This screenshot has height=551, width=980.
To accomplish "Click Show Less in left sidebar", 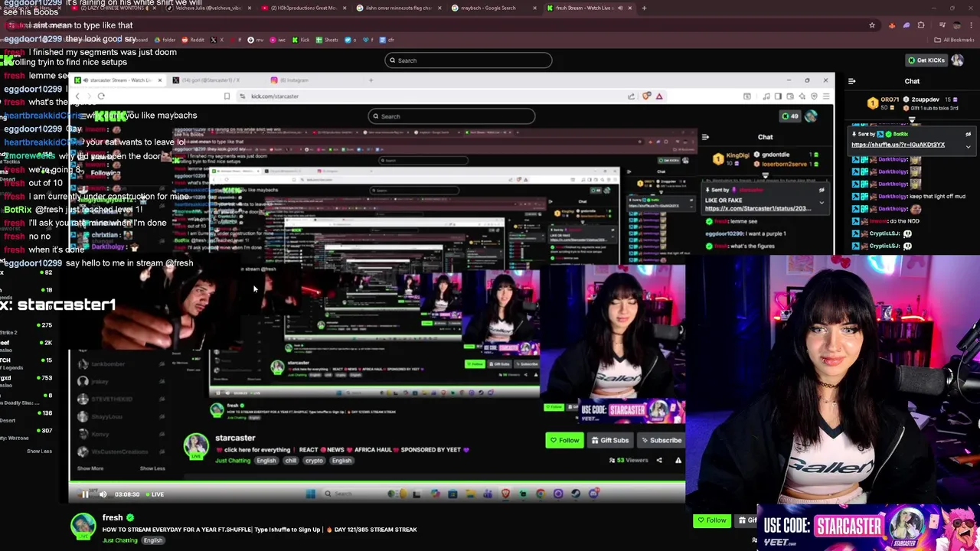I will coord(39,452).
